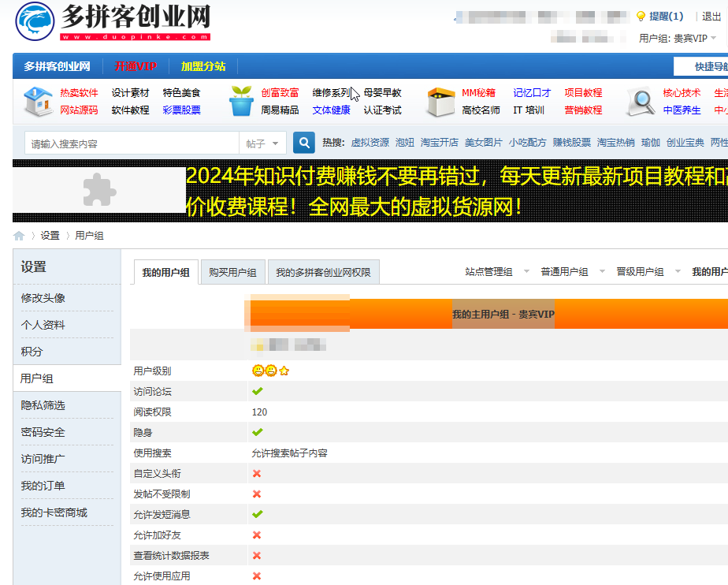Click the home icon in the breadcrumb
The width and height of the screenshot is (728, 585).
(x=19, y=236)
